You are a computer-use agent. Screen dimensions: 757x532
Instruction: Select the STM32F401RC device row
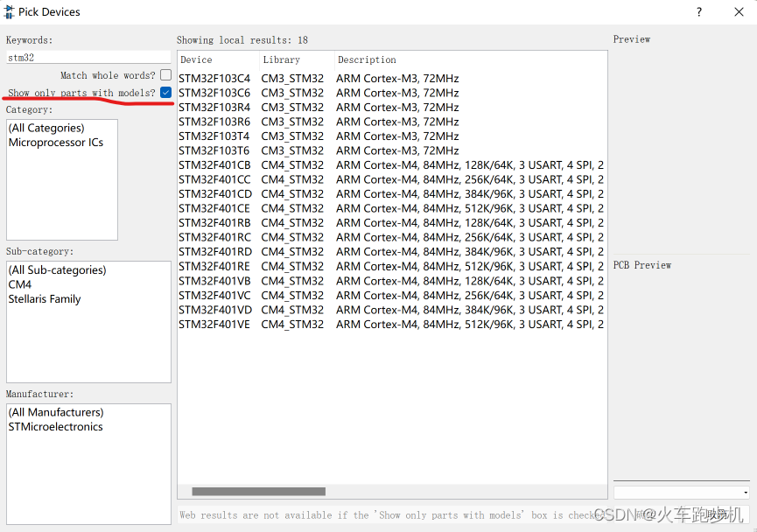click(x=391, y=237)
